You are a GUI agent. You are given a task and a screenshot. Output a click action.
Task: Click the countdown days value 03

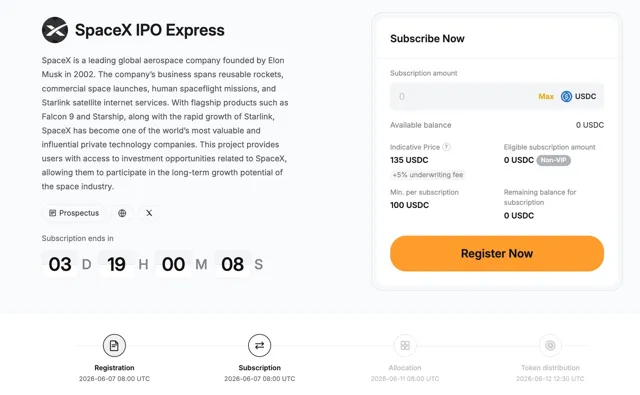60,264
